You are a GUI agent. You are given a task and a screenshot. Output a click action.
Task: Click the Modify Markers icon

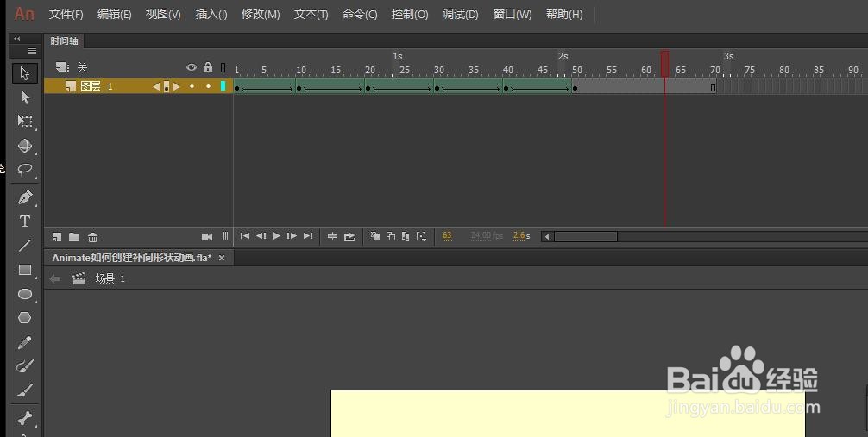[422, 236]
